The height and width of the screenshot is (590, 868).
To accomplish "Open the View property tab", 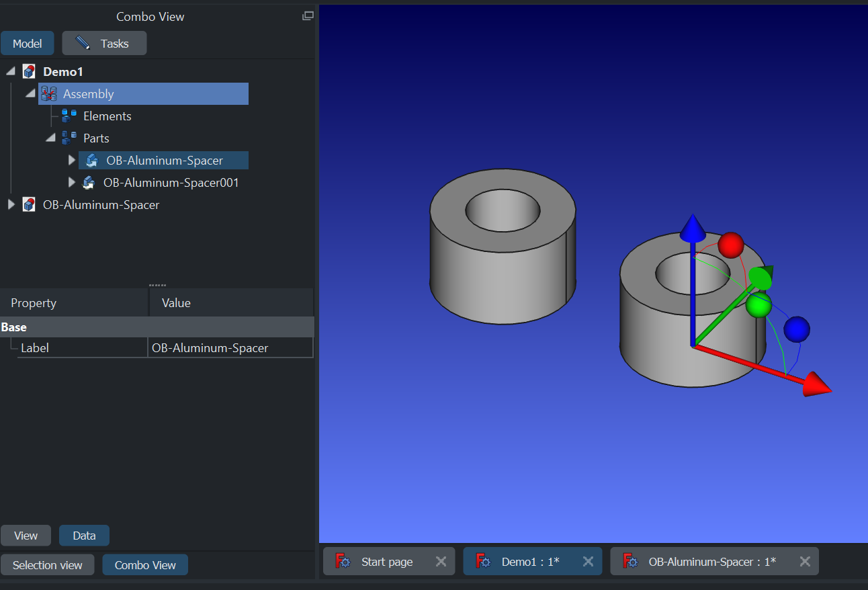I will tap(26, 536).
